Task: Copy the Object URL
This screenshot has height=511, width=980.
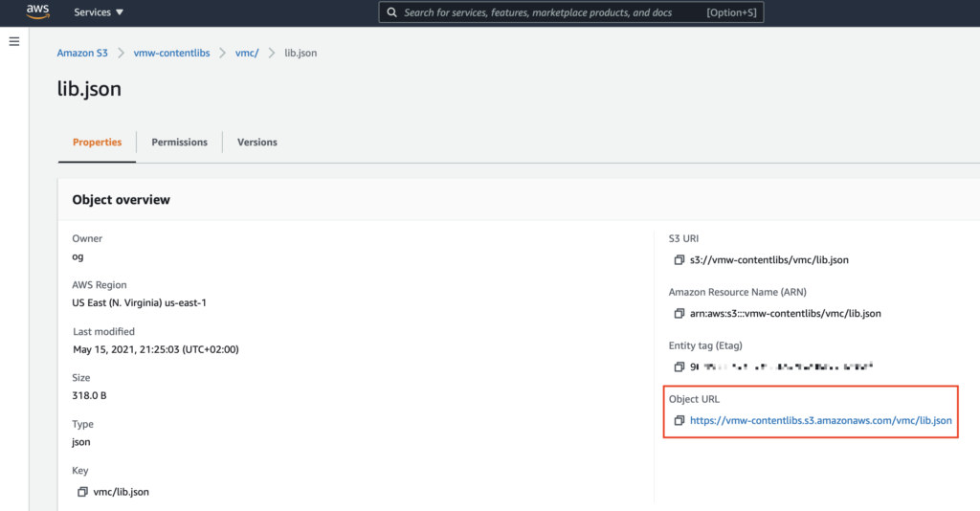Action: click(679, 420)
